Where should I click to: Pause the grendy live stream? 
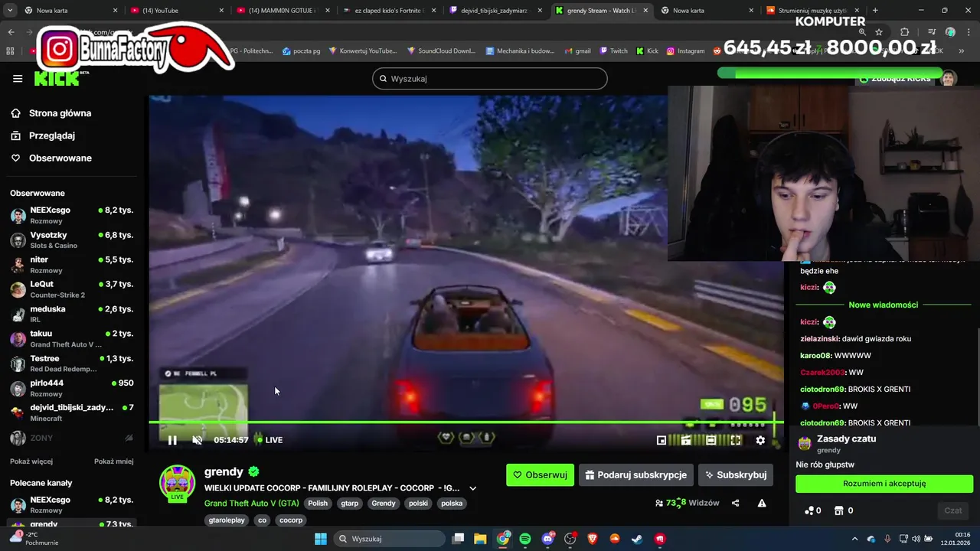point(172,440)
